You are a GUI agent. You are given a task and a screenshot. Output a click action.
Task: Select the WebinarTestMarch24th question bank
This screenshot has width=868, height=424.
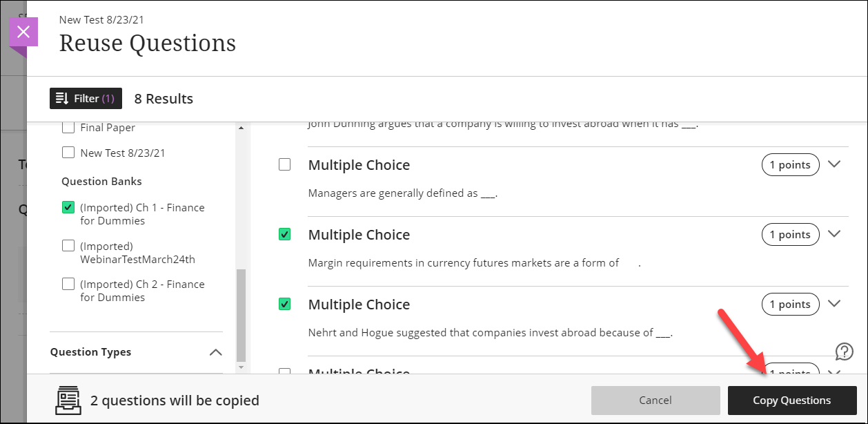[68, 246]
